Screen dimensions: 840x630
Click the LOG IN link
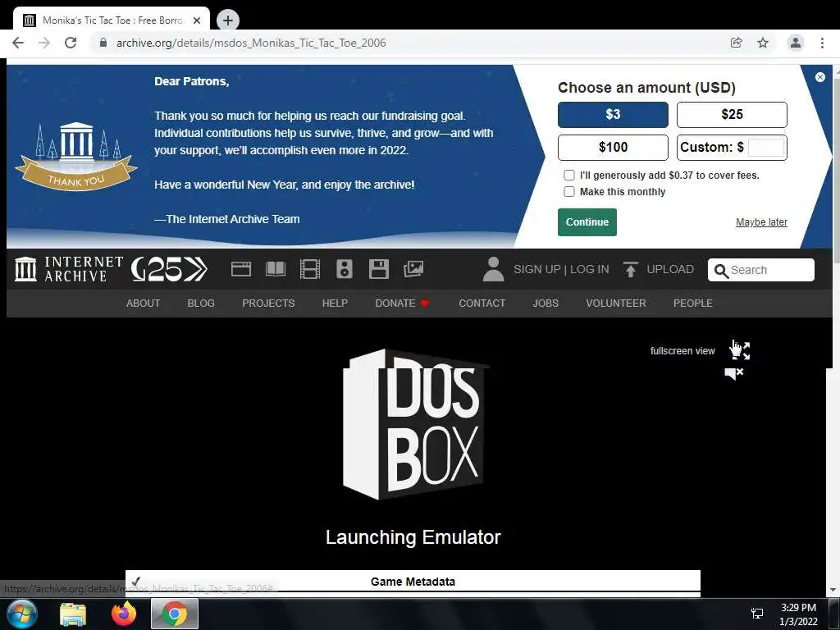589,269
